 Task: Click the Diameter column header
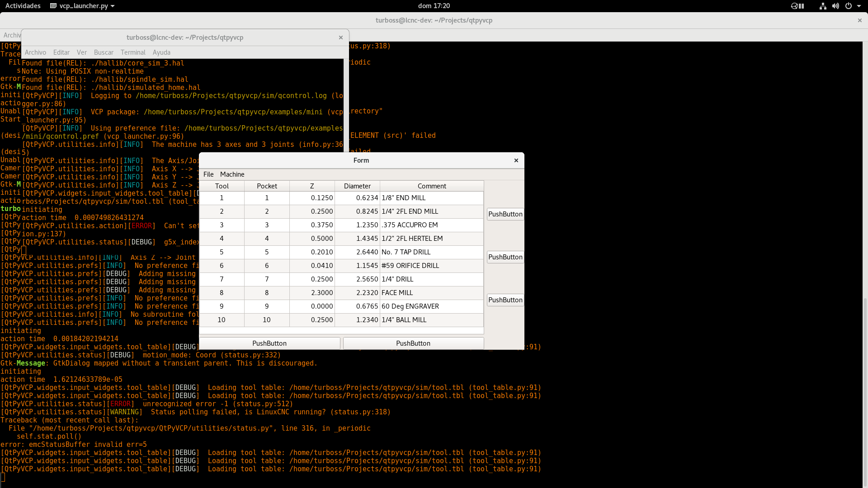tap(357, 186)
